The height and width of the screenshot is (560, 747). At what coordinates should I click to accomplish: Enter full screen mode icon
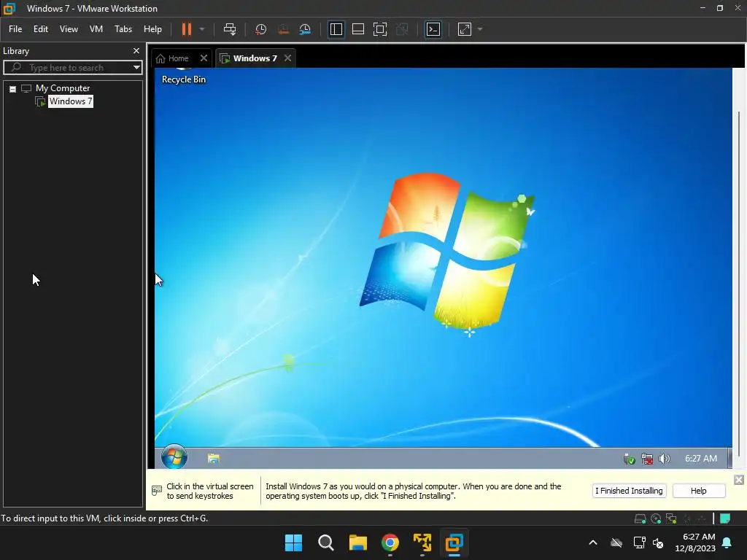(x=379, y=29)
